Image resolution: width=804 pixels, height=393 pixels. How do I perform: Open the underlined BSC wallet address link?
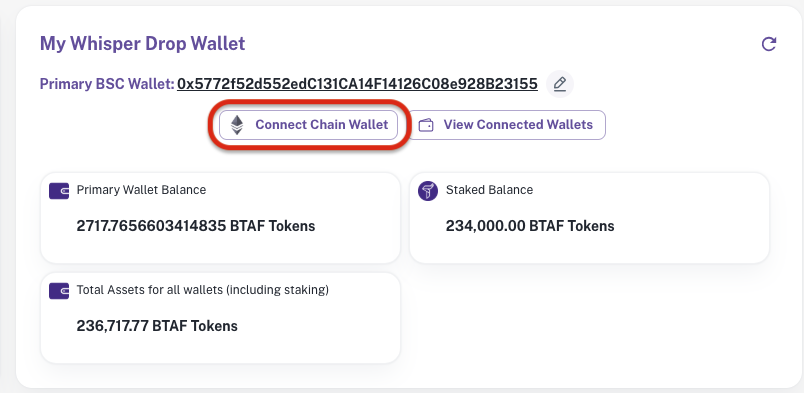[357, 84]
